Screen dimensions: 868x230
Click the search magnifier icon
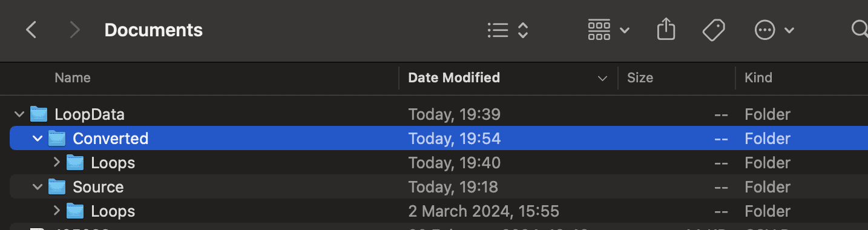tap(860, 29)
